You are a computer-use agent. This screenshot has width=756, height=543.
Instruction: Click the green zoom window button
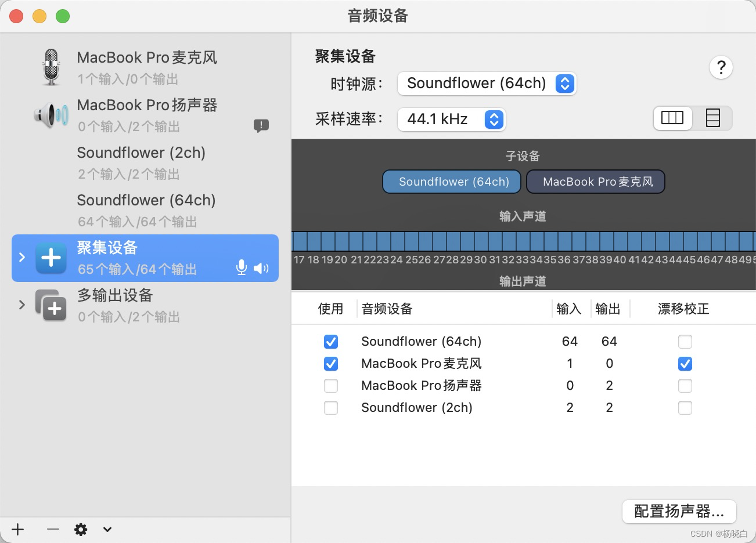(63, 16)
